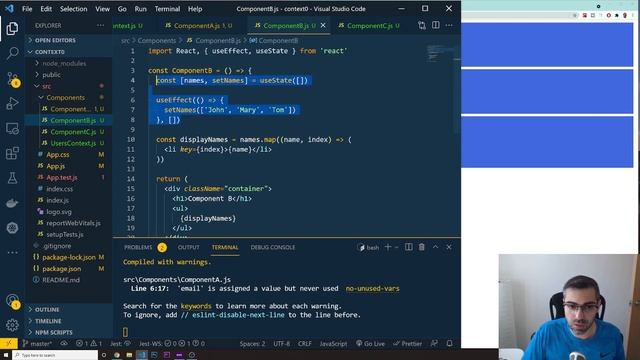Open Explorer panel more actions ellipsis
This screenshot has height=360, width=640.
coord(100,25)
